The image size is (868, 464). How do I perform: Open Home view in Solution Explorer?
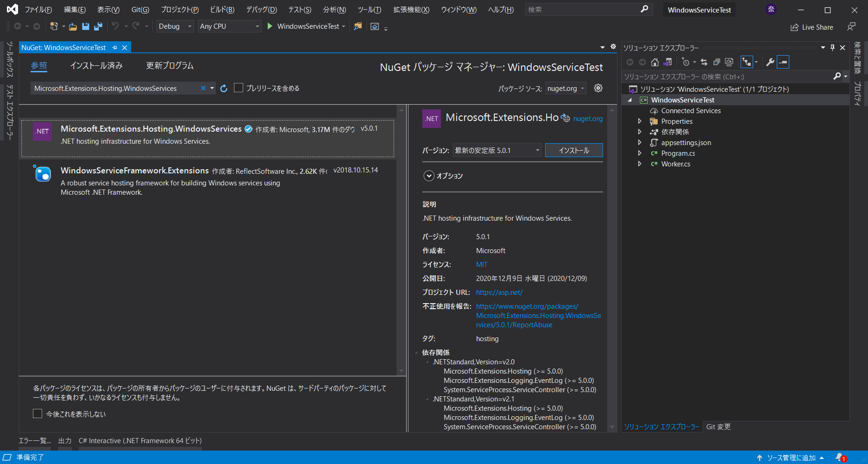point(654,62)
